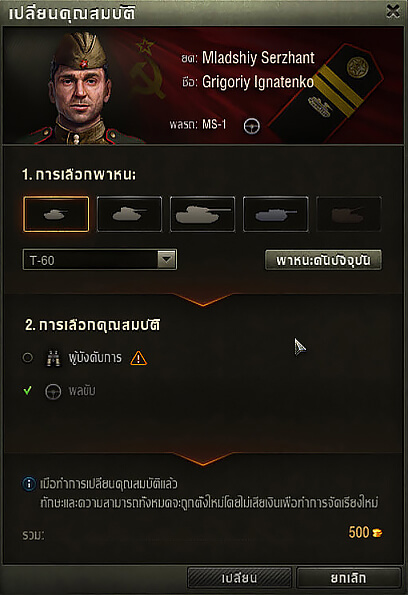The image size is (408, 595).
Task: Click Grigoriy Ignatenko's crew portrait
Action: [x=81, y=87]
